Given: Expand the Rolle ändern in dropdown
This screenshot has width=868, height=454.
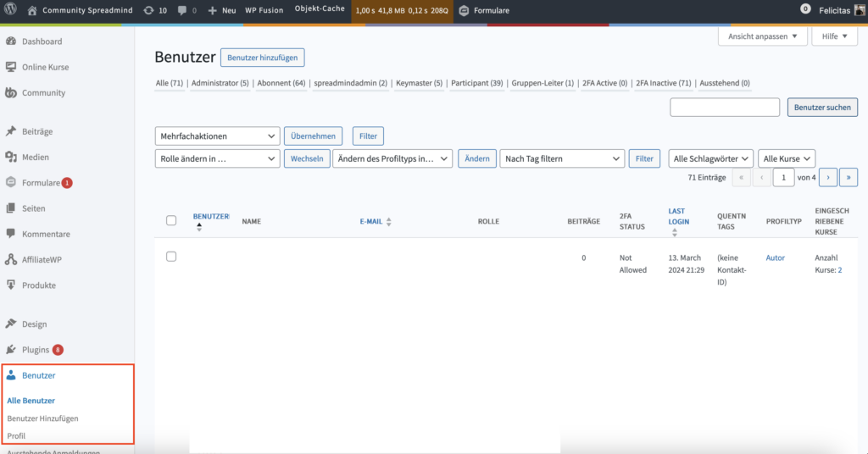Looking at the screenshot, I should (x=217, y=158).
